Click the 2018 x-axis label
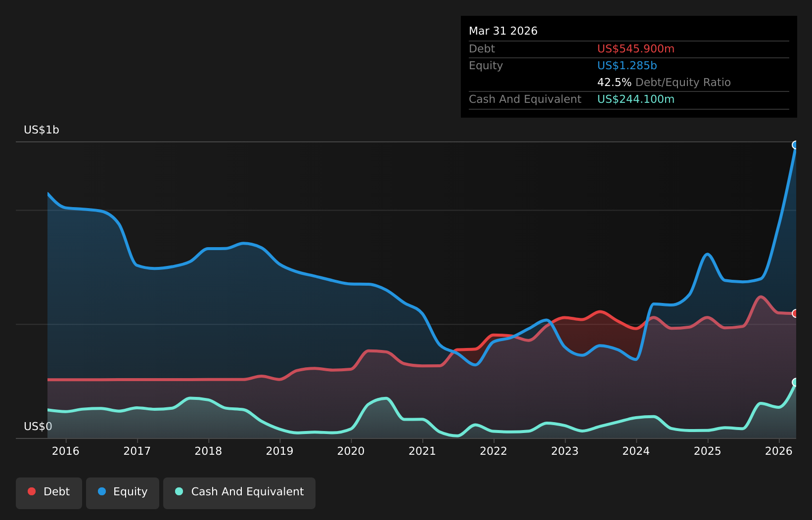 click(208, 451)
